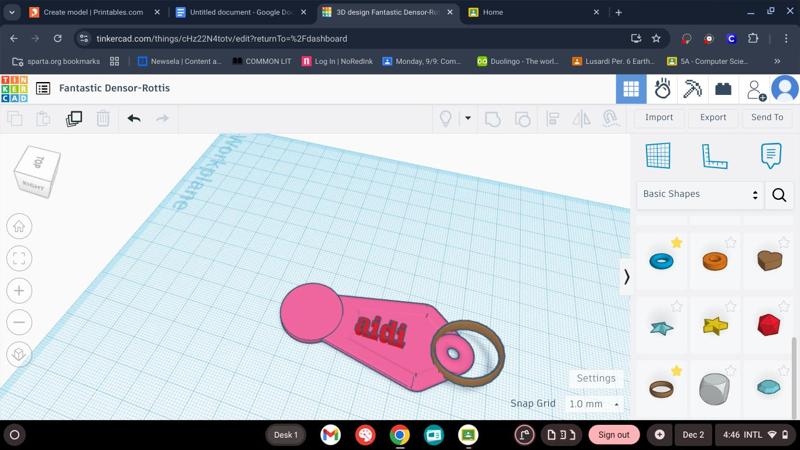Screen dimensions: 800x450
Task: Open the designs list icon beside title
Action: (x=43, y=88)
